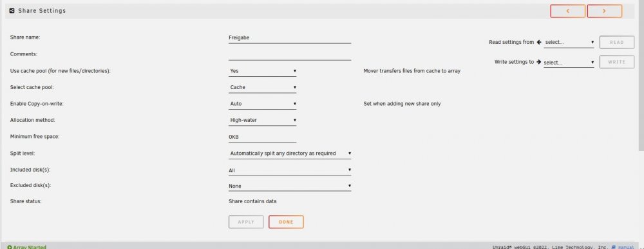Click the right arrow next to Write settings to
This screenshot has width=644, height=249.
click(538, 62)
